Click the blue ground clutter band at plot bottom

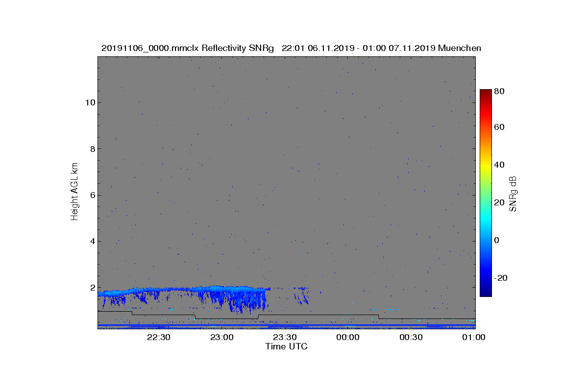pos(287,326)
